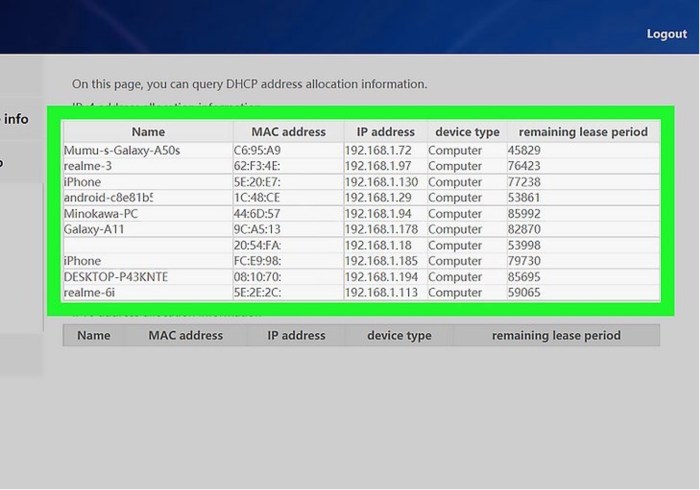Image resolution: width=700 pixels, height=490 pixels.
Task: Click MAC address 5E:20:E7
Action: tap(257, 182)
